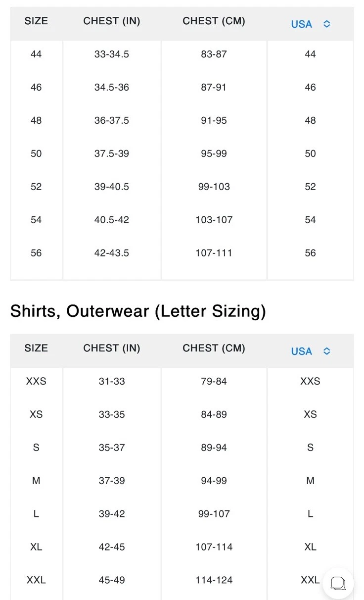Click the 114-124 chest centimeters value
The image size is (364, 600).
click(x=214, y=580)
